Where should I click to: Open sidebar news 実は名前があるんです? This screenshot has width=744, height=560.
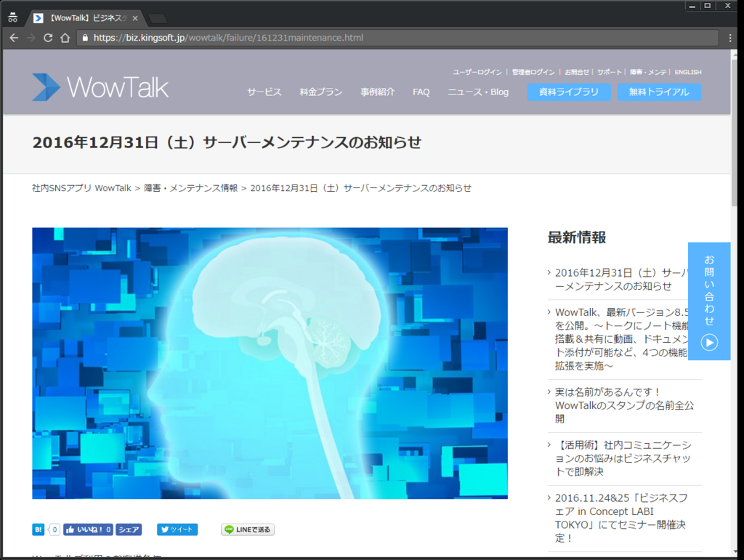[x=624, y=405]
